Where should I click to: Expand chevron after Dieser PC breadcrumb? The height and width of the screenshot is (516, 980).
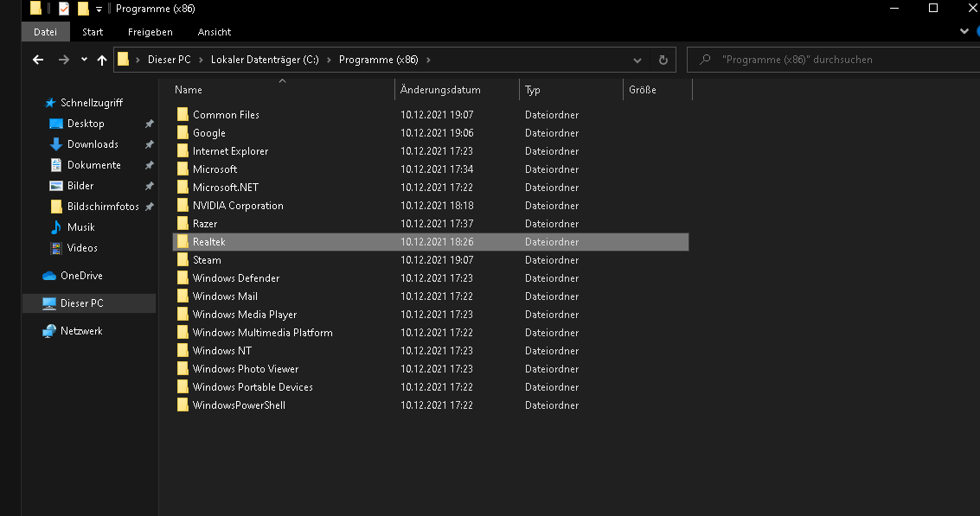[201, 60]
